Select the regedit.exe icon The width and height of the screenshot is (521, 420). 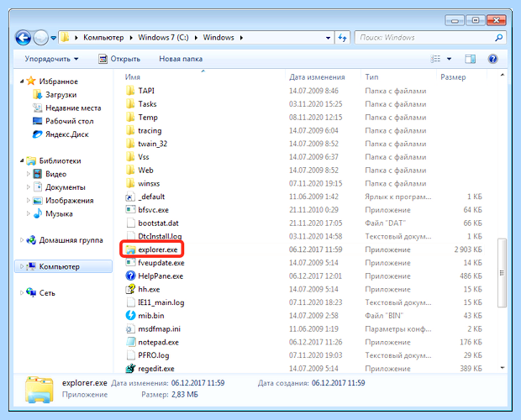tap(130, 369)
